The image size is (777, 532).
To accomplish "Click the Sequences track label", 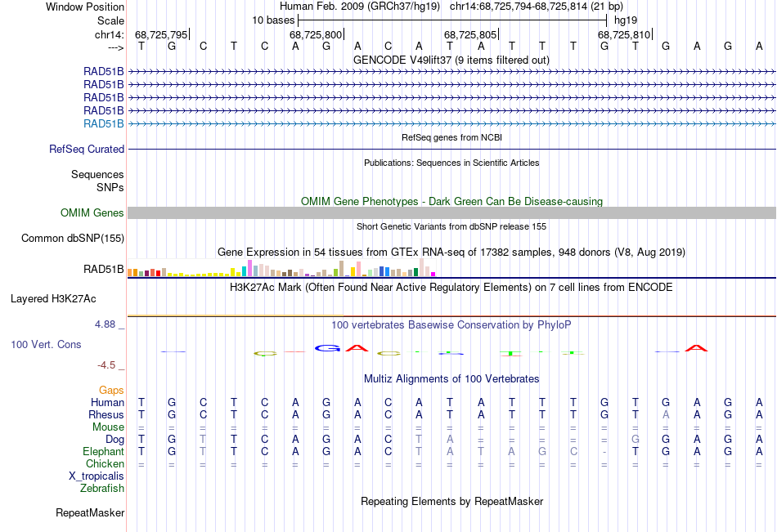I will (97, 174).
